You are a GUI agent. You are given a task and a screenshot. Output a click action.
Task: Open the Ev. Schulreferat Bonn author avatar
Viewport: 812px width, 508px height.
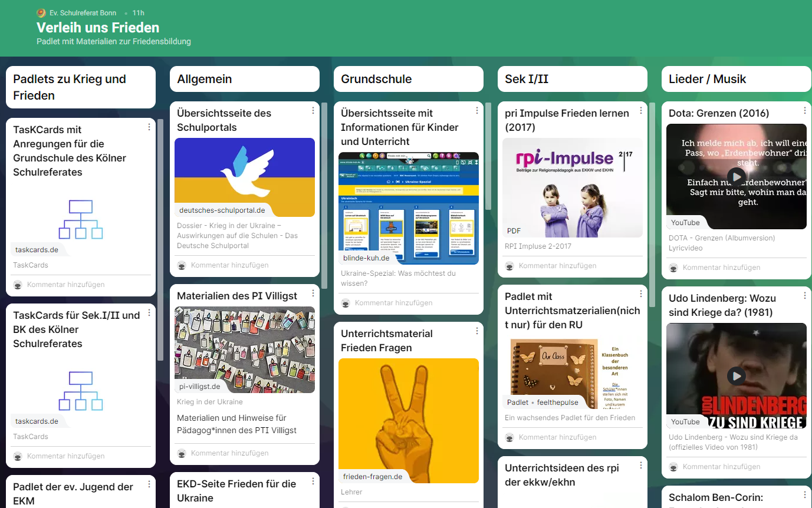coord(41,13)
